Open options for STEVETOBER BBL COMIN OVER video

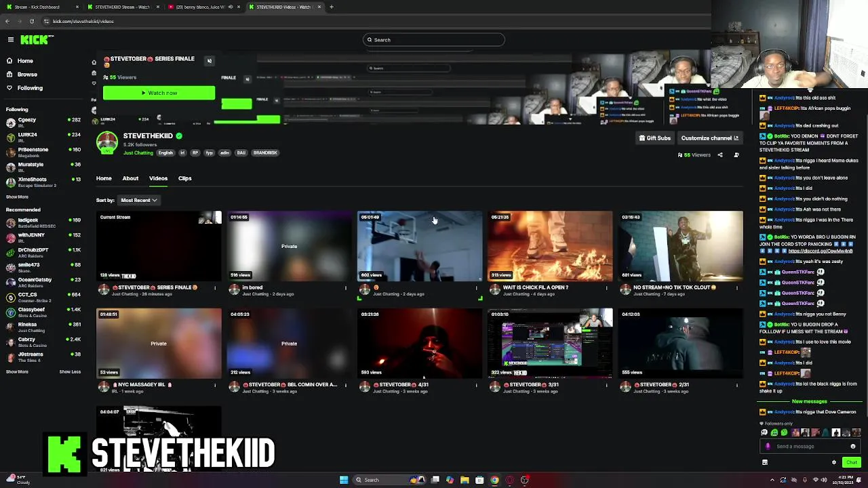346,385
